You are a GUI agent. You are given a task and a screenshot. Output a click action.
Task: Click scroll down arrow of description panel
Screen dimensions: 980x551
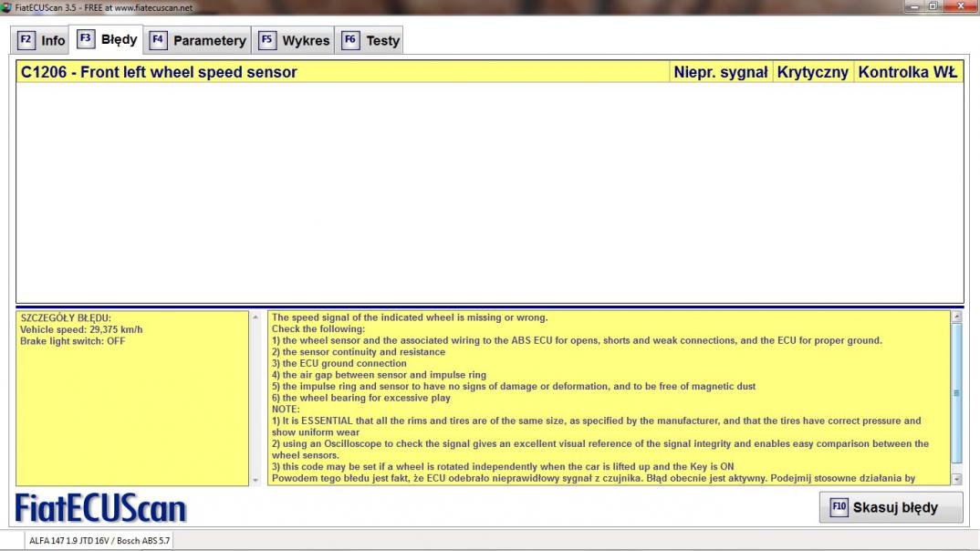point(956,479)
